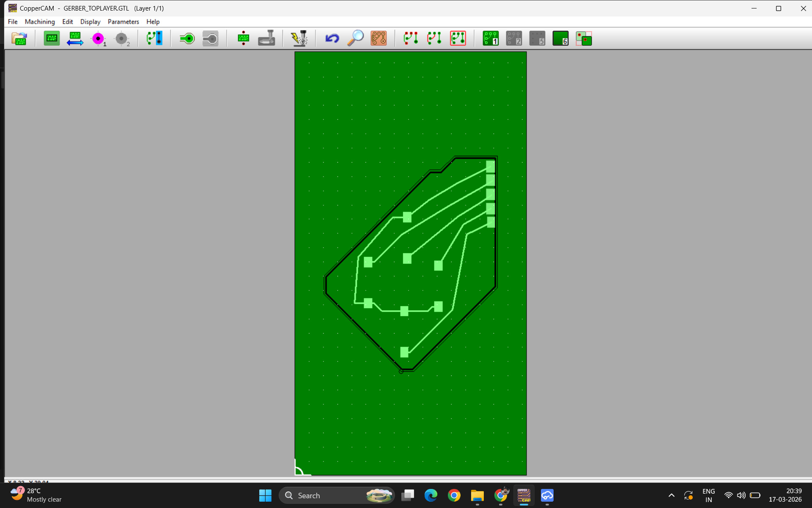This screenshot has height=508, width=812.
Task: Toggle layer 6 display button
Action: pos(560,39)
